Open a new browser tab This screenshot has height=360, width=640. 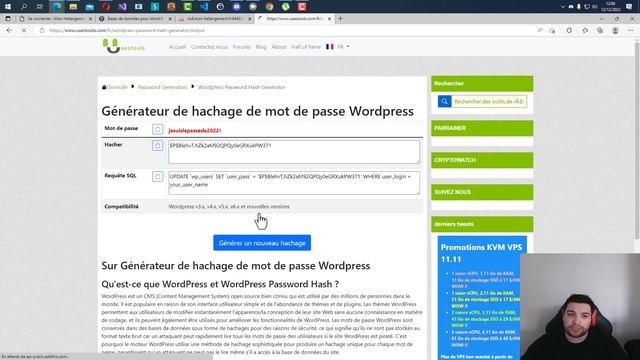click(340, 18)
